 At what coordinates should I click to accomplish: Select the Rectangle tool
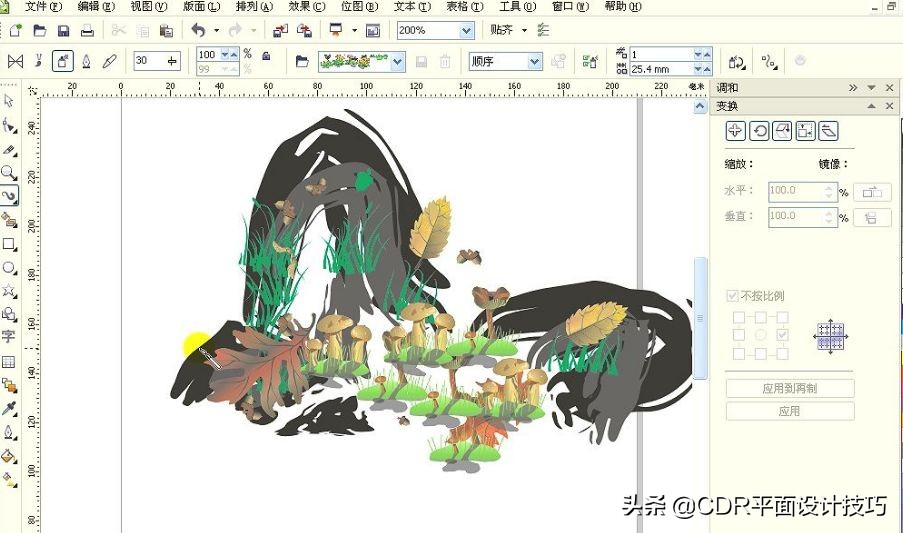click(x=9, y=244)
